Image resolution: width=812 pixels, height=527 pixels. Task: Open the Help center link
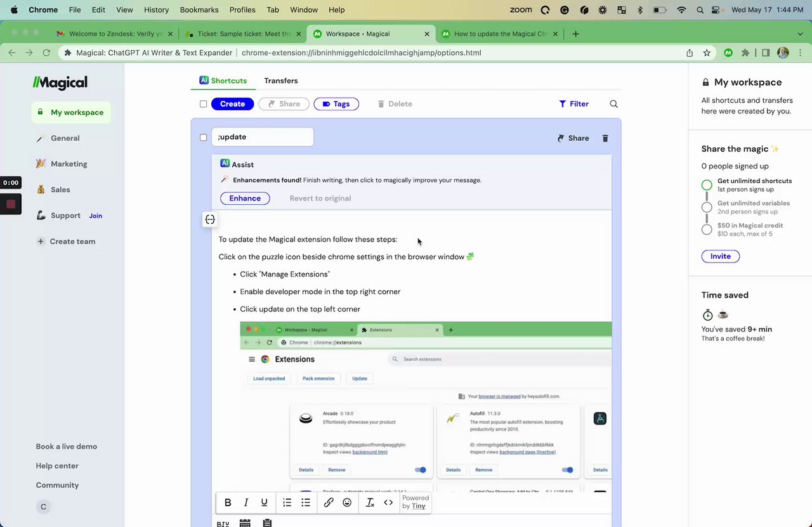click(57, 465)
